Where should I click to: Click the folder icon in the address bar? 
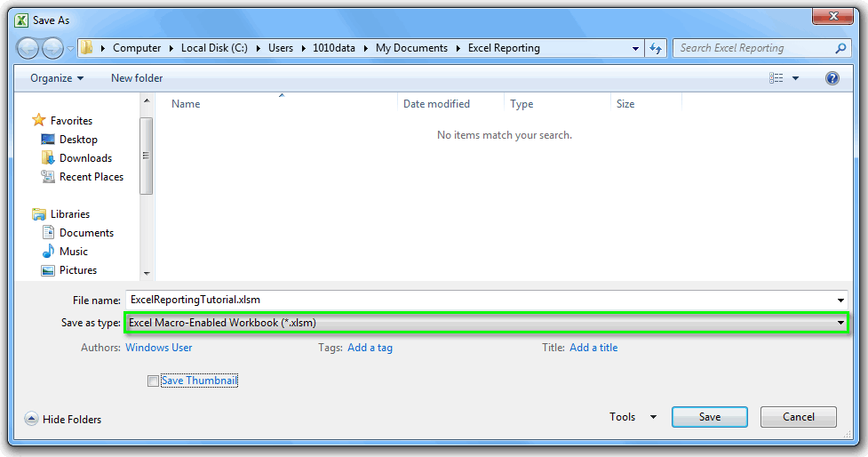click(86, 48)
